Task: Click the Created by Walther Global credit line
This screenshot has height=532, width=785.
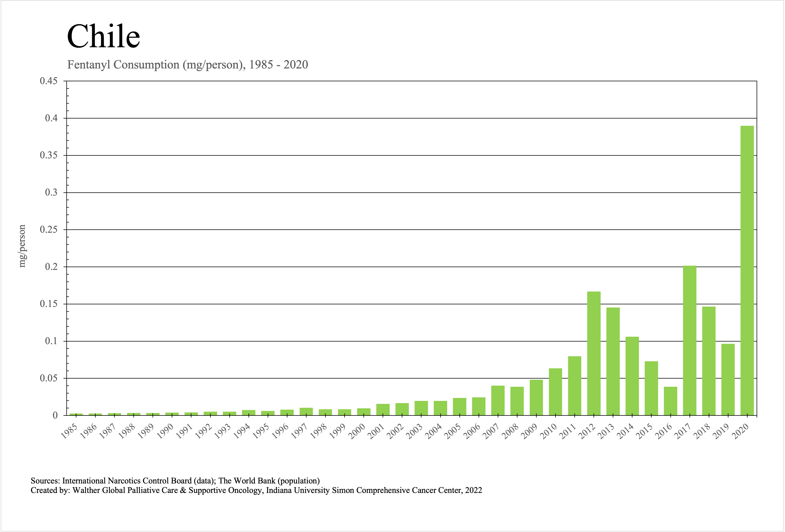Action: coord(256,490)
